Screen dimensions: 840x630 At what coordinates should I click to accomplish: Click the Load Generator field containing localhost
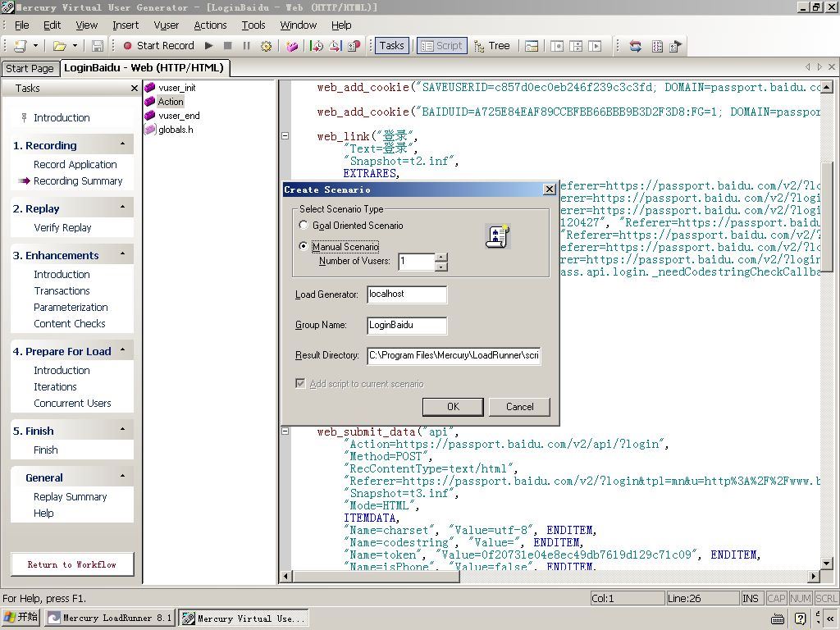coord(407,294)
